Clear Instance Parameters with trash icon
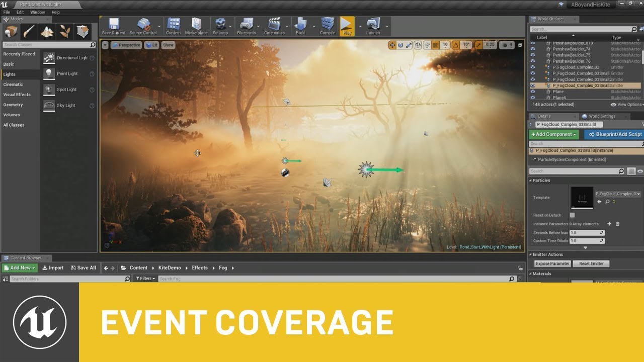This screenshot has height=362, width=644. (617, 224)
